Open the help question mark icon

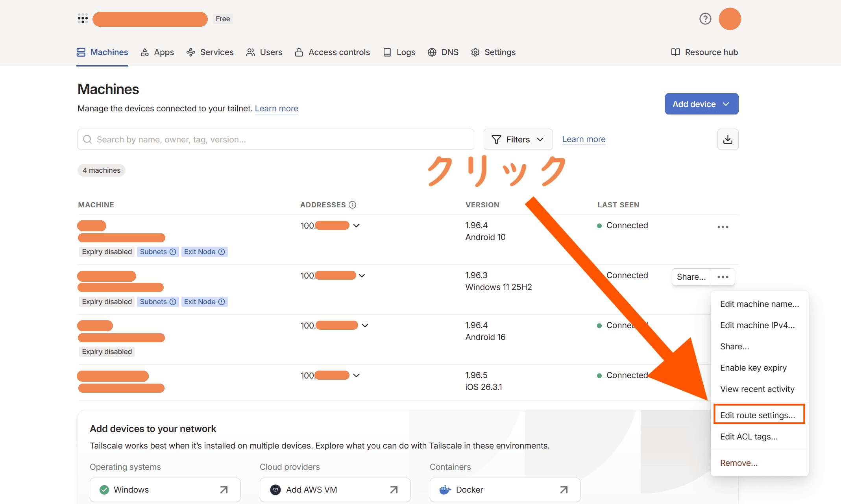(705, 18)
